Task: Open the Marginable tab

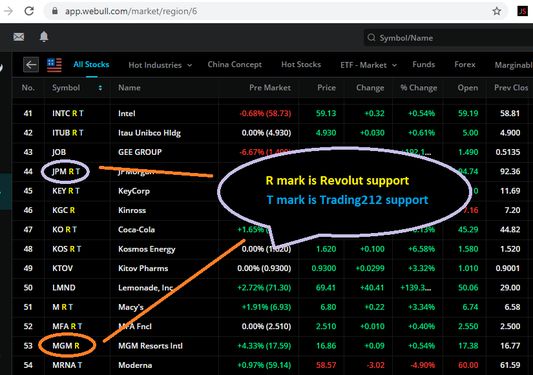Action: pos(513,65)
